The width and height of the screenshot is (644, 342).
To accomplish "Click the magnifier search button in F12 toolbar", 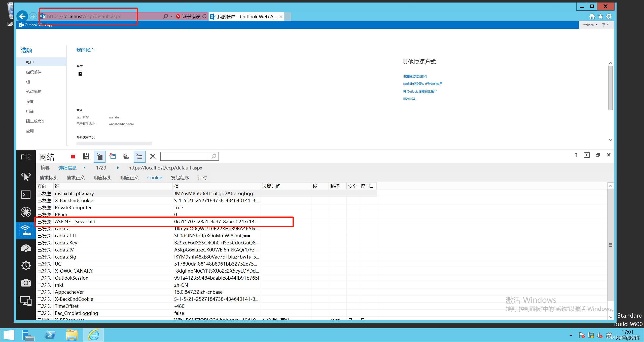I will (x=214, y=156).
